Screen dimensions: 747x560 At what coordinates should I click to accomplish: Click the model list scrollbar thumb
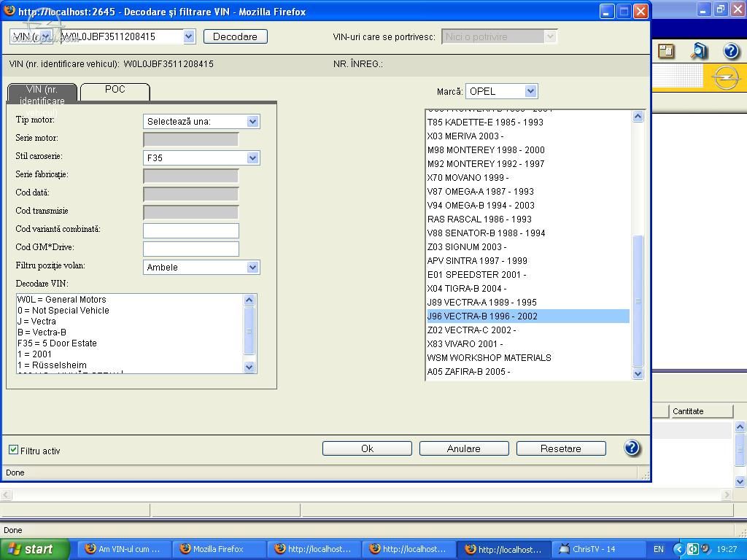pyautogui.click(x=638, y=301)
